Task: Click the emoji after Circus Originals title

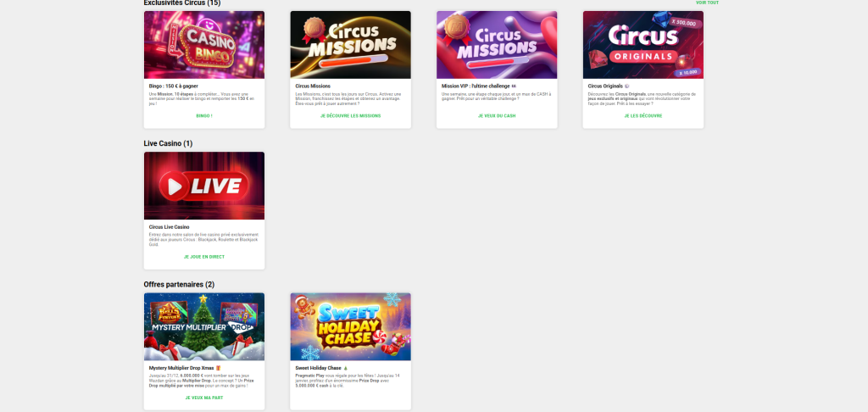Action: [x=626, y=86]
